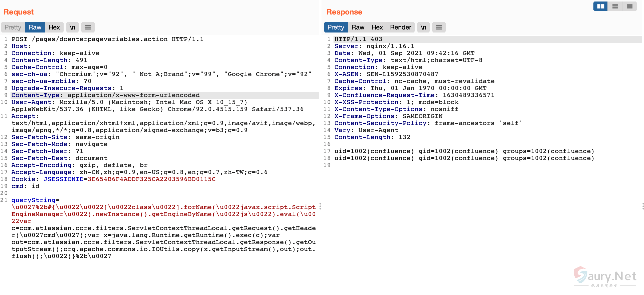Select Pretty tab in Response pane
644x295 pixels.
(x=336, y=27)
